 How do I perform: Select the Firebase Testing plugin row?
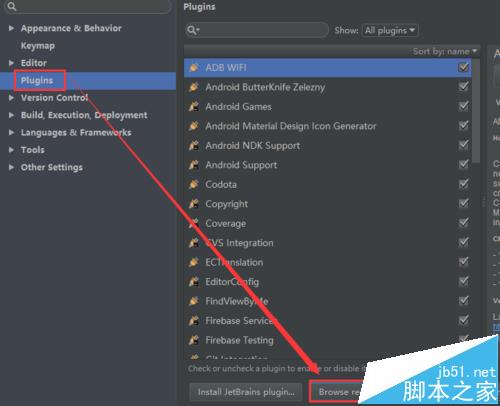pyautogui.click(x=328, y=340)
